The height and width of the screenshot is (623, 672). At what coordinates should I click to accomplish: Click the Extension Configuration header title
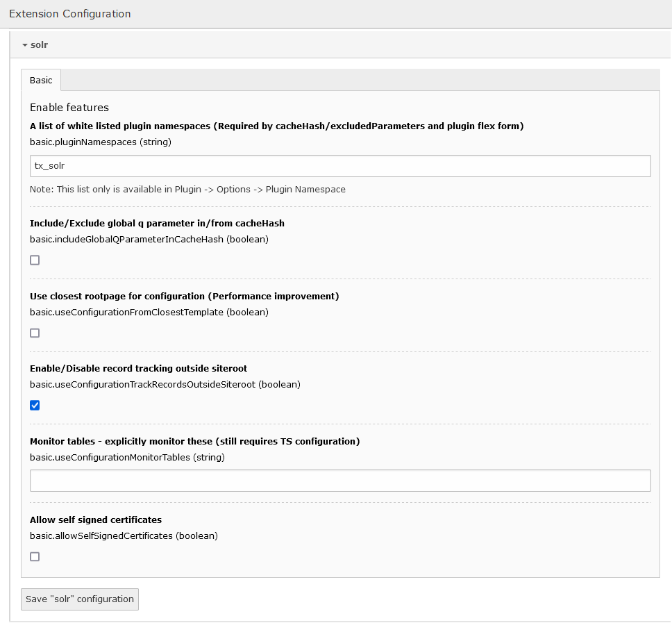pos(69,14)
